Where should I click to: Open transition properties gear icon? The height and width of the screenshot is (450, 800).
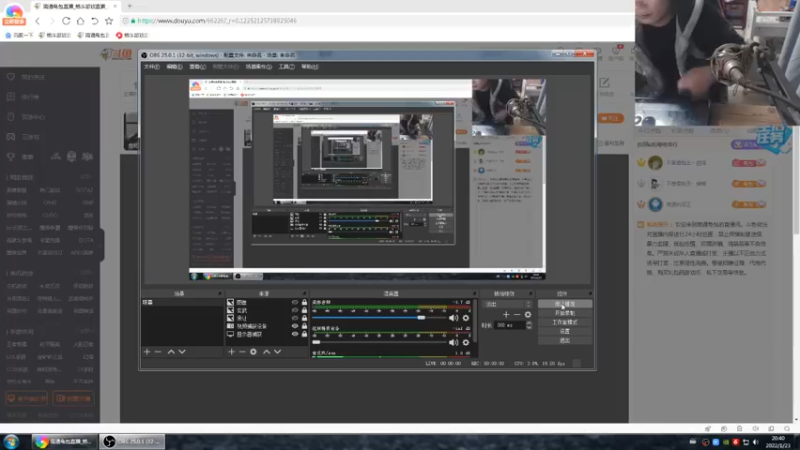click(x=528, y=315)
